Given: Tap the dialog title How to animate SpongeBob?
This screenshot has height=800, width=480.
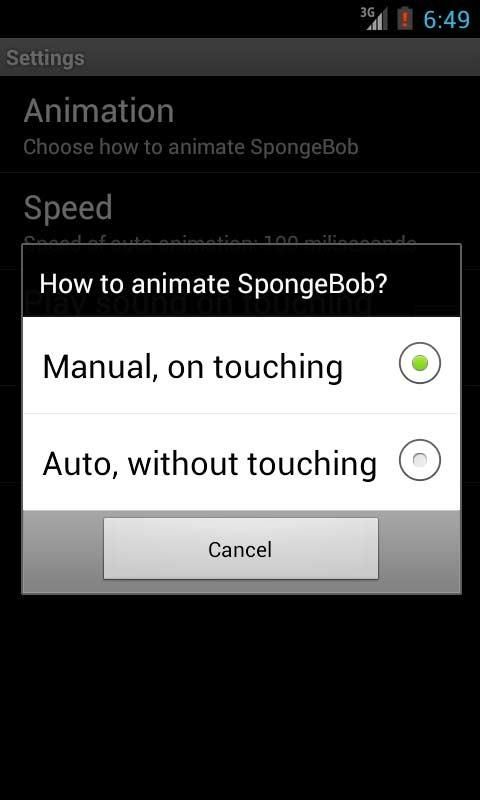Looking at the screenshot, I should [x=213, y=284].
